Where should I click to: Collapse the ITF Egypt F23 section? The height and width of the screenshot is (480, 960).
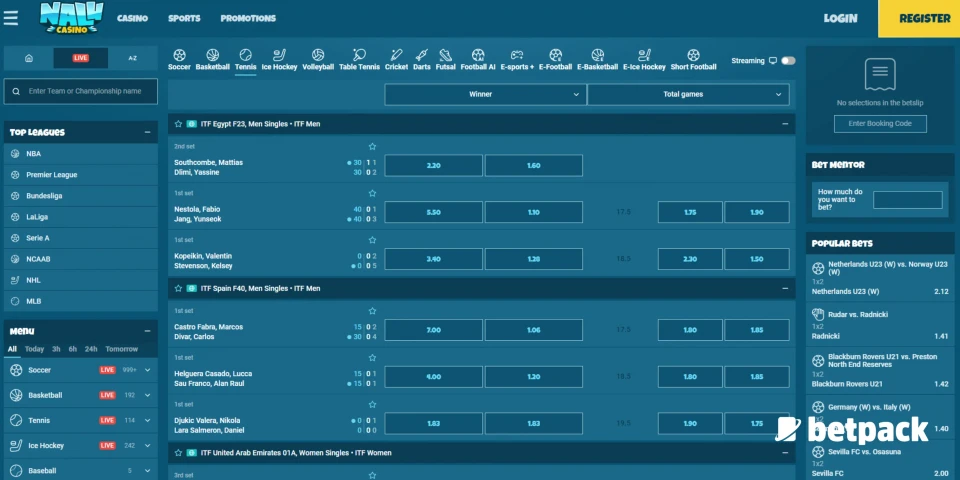[x=785, y=124]
